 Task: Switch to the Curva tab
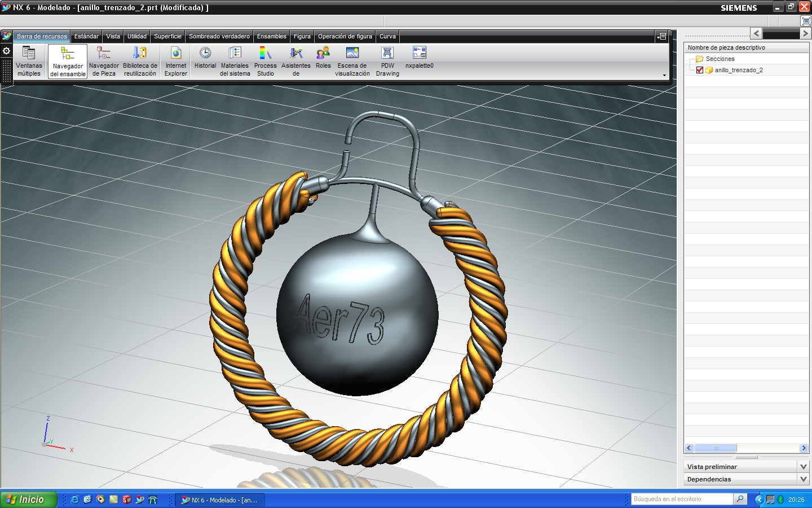coord(387,36)
